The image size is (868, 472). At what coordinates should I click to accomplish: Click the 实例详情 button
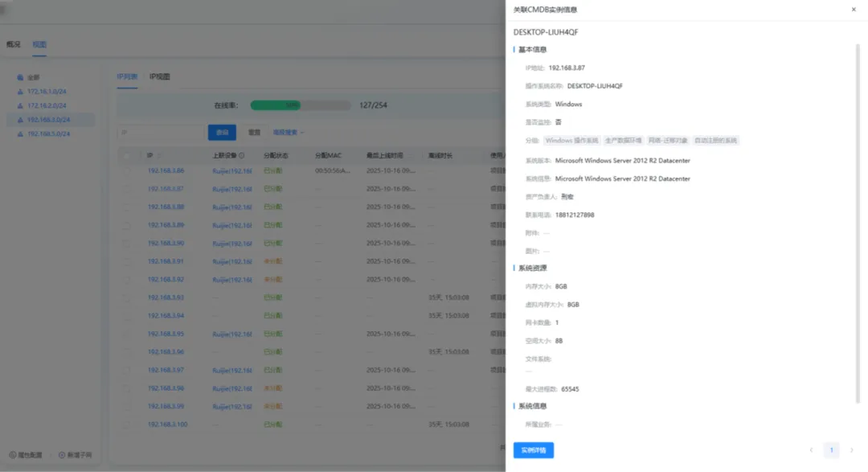point(533,450)
